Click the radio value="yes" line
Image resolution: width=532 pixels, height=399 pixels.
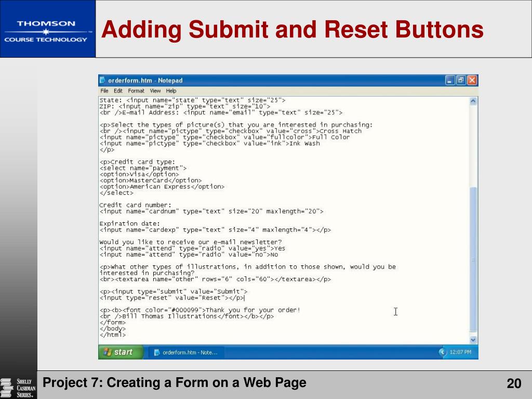click(x=192, y=248)
